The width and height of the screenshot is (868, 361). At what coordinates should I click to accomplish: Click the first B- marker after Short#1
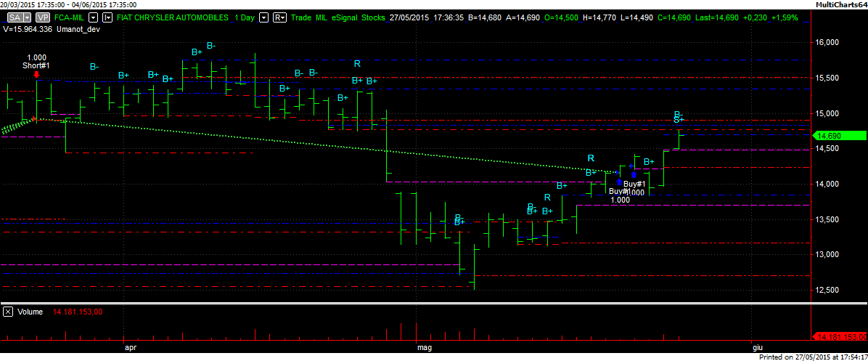tap(94, 67)
